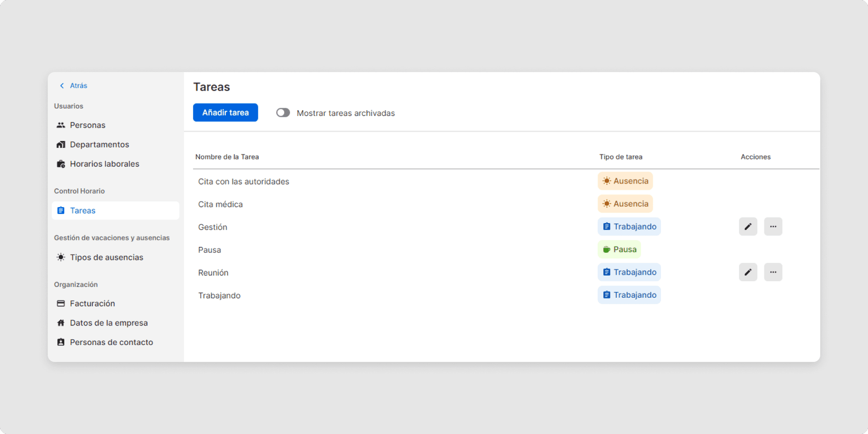This screenshot has height=434, width=868.
Task: Go back via the Atrás link
Action: click(78, 85)
